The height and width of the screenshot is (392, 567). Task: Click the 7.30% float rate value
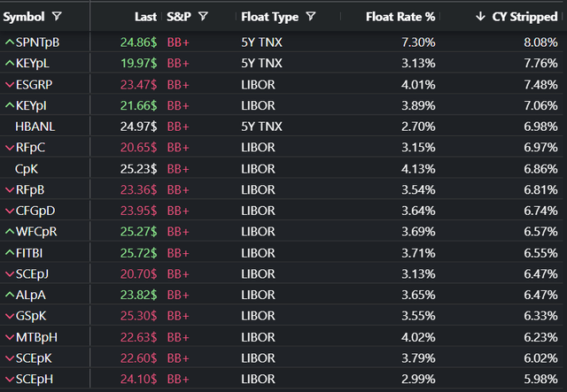(418, 42)
